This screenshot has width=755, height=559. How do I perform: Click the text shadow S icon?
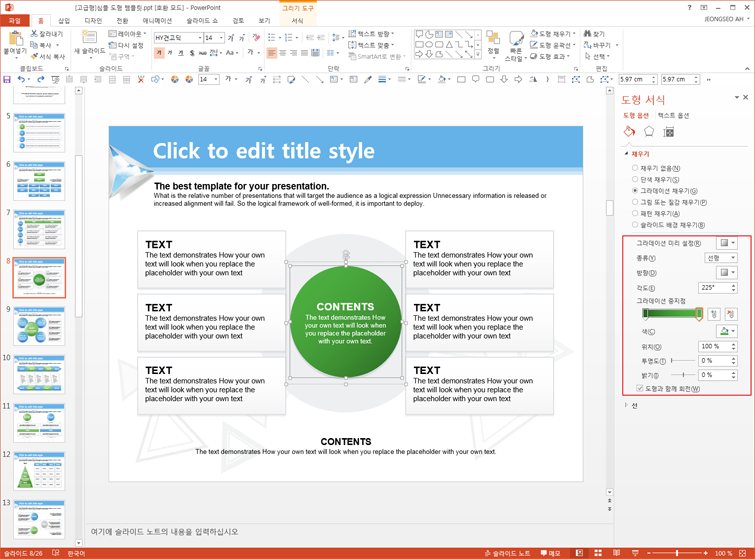(x=192, y=52)
